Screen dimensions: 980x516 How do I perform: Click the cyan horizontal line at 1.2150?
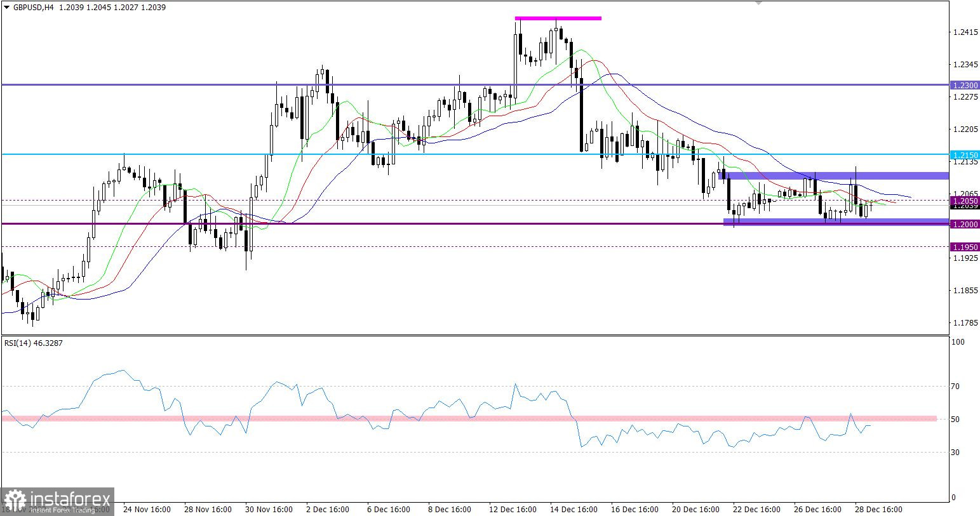tap(475, 154)
